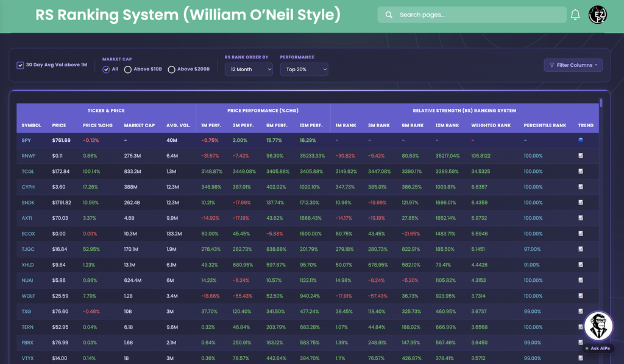624x364 pixels.
Task: Open the TCGL ticker link
Action: click(28, 171)
